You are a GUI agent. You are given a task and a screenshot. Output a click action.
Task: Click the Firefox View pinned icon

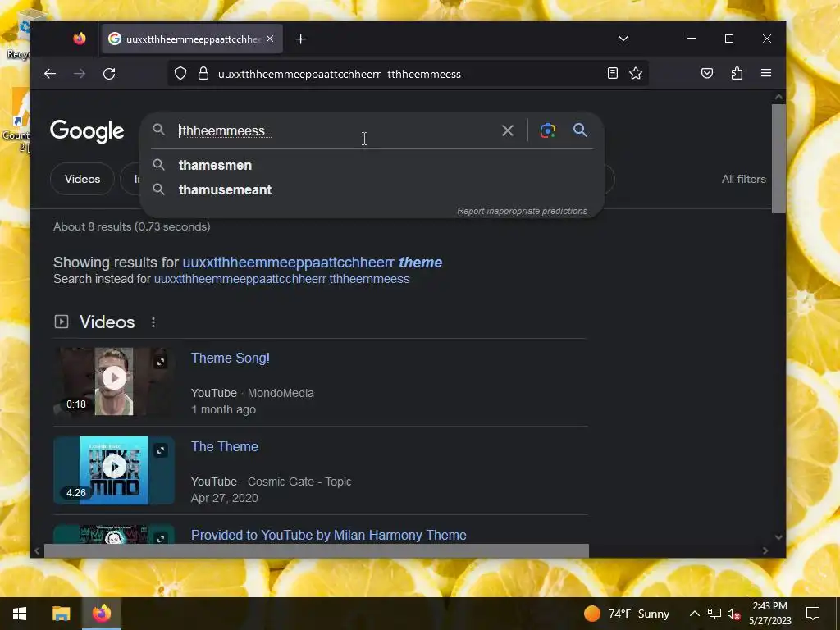(x=80, y=39)
